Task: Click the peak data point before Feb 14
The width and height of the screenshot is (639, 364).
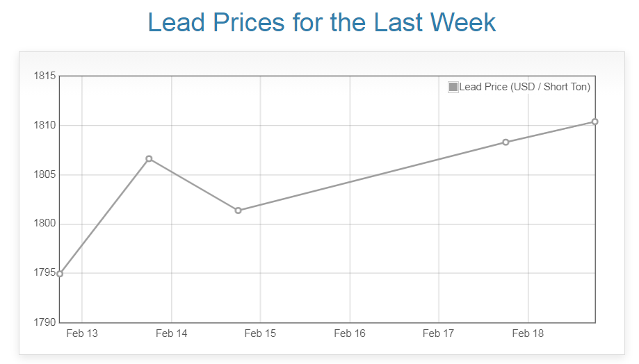Action: [x=149, y=159]
